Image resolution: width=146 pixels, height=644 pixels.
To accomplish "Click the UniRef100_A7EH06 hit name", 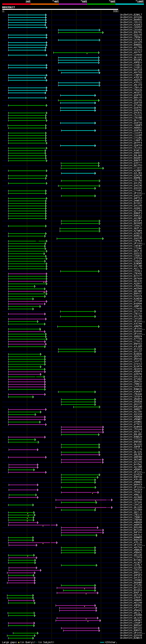I will pyautogui.click(x=131, y=286).
